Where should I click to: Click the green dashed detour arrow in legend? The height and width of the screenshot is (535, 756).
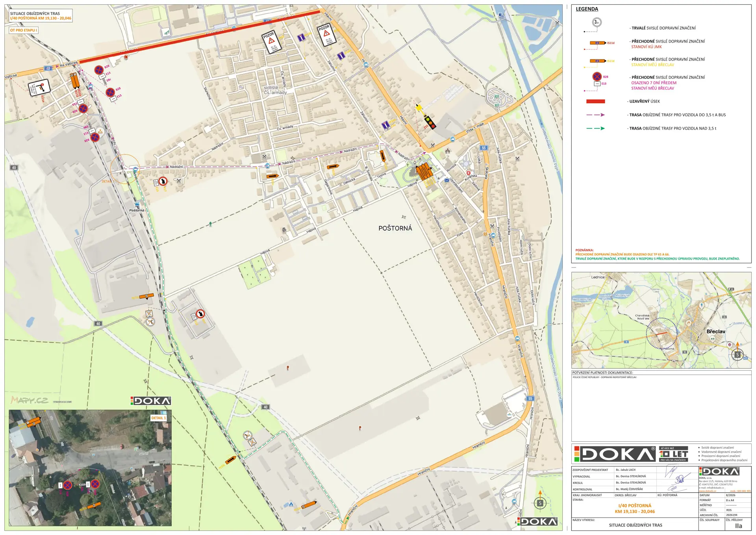coord(595,128)
